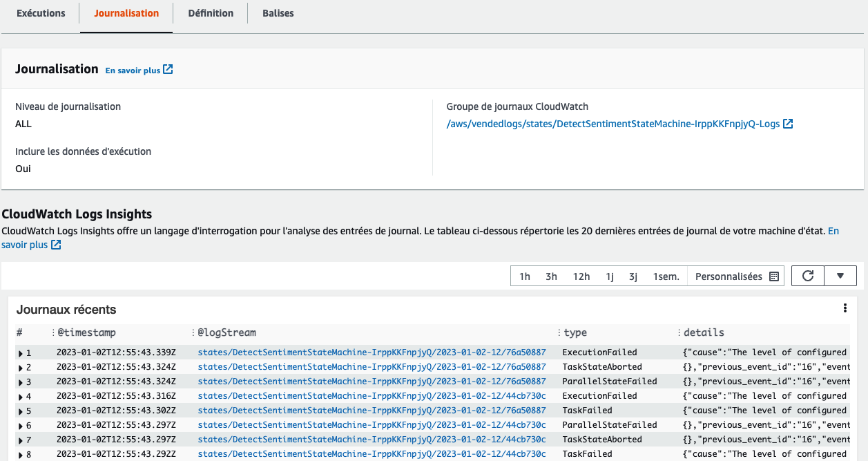Switch to the Exécutions tab
This screenshot has width=868, height=461.
point(41,13)
